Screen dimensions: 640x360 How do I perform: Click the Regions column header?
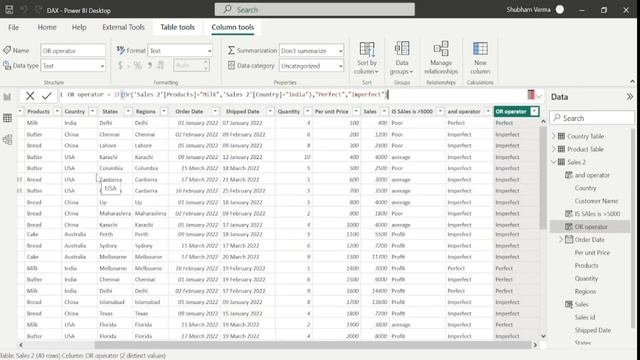[x=146, y=111]
